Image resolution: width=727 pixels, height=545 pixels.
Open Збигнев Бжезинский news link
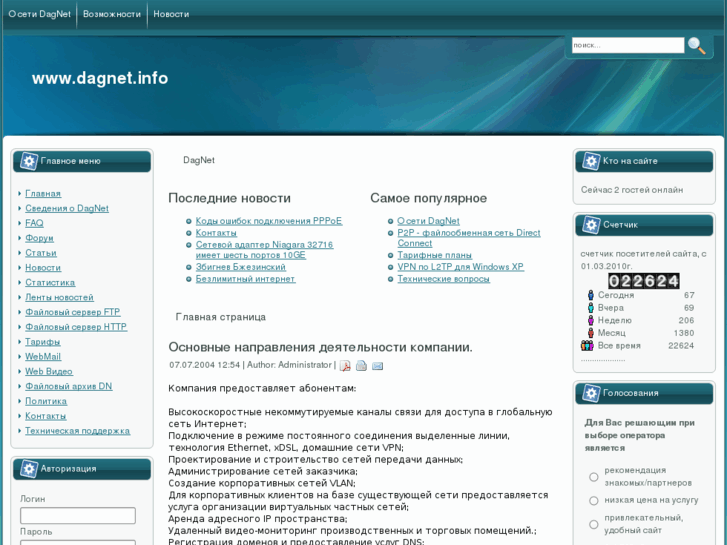coord(241,267)
